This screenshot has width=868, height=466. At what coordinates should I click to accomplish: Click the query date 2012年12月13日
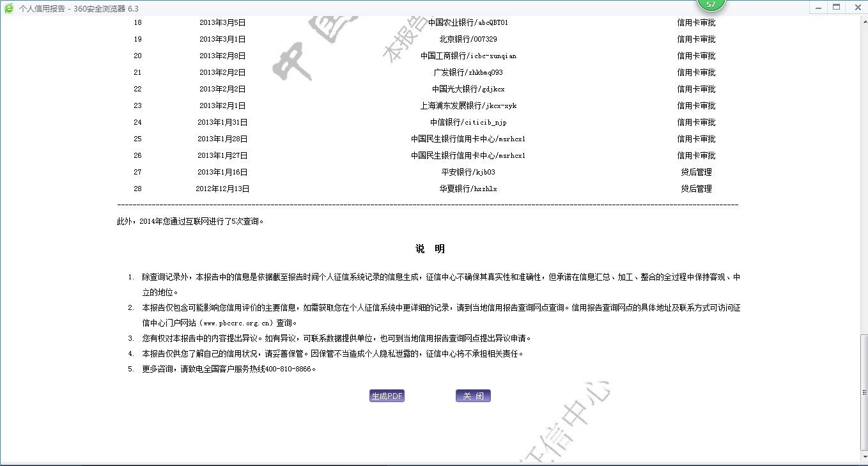pos(222,189)
